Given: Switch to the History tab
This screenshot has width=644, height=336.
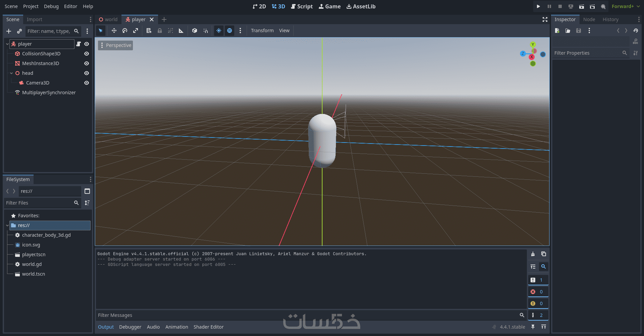Looking at the screenshot, I should (x=610, y=19).
